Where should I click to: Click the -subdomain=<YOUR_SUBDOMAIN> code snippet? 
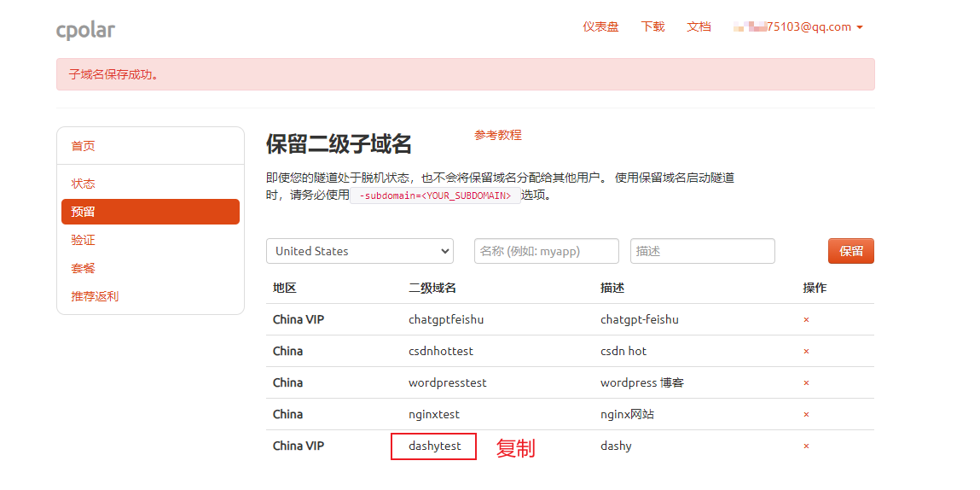(435, 195)
